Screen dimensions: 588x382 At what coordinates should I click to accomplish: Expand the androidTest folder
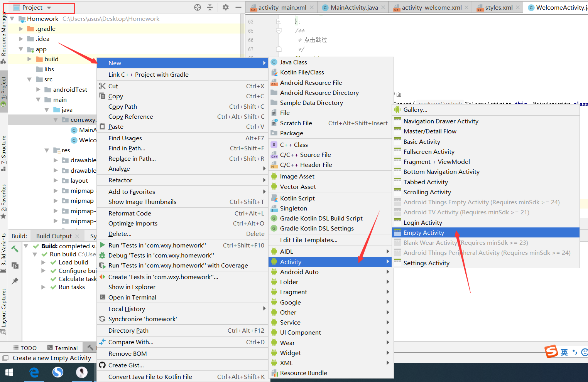click(38, 89)
